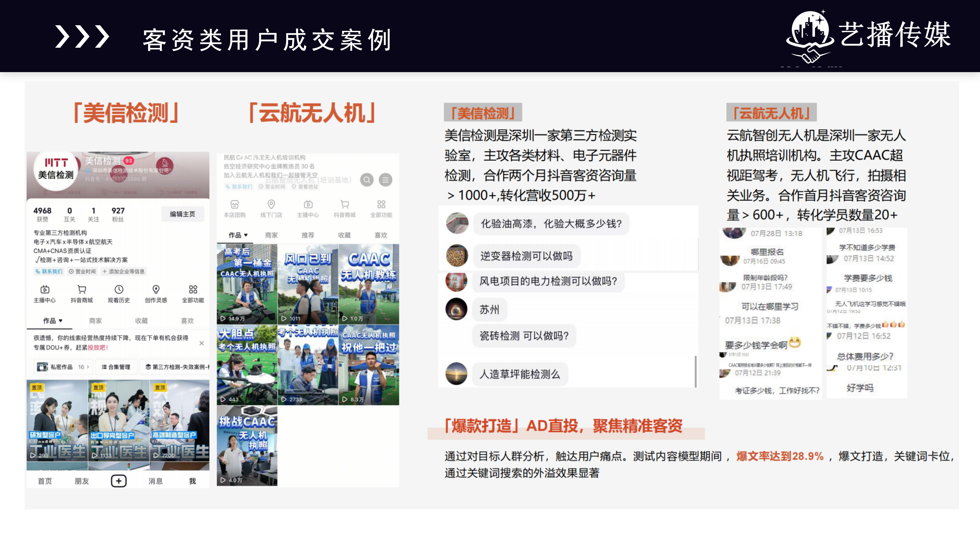
Task: Open the 合集管理 button
Action: pyautogui.click(x=116, y=367)
